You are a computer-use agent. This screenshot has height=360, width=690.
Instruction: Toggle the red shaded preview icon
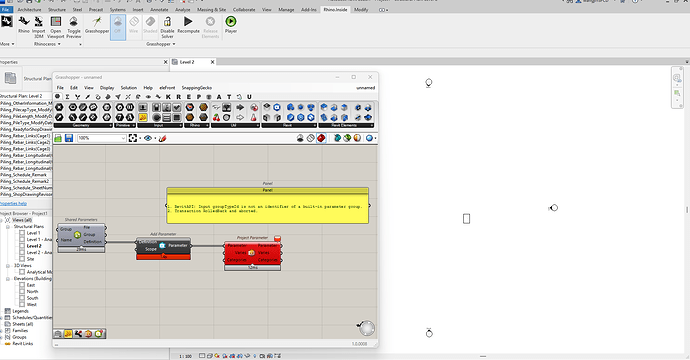(321, 138)
